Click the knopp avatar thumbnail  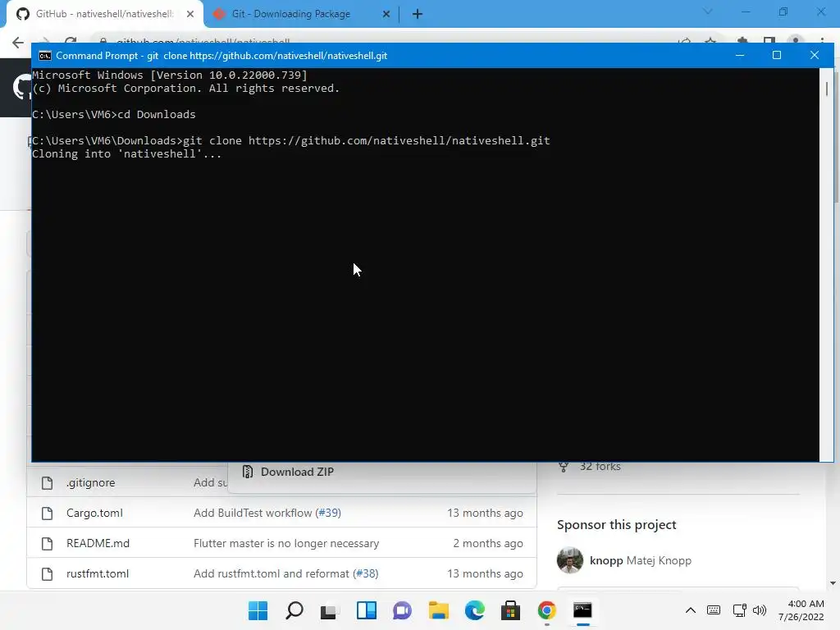click(570, 560)
